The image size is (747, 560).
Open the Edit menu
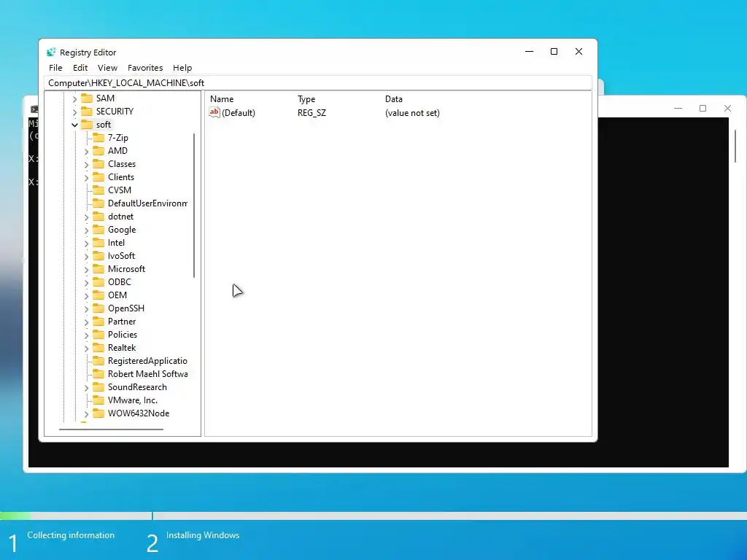[x=80, y=68]
